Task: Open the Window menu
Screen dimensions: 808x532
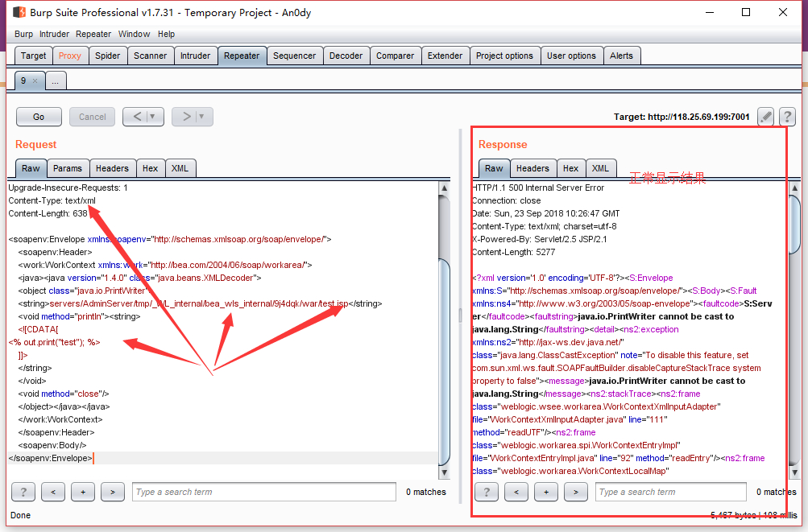Action: (x=134, y=34)
